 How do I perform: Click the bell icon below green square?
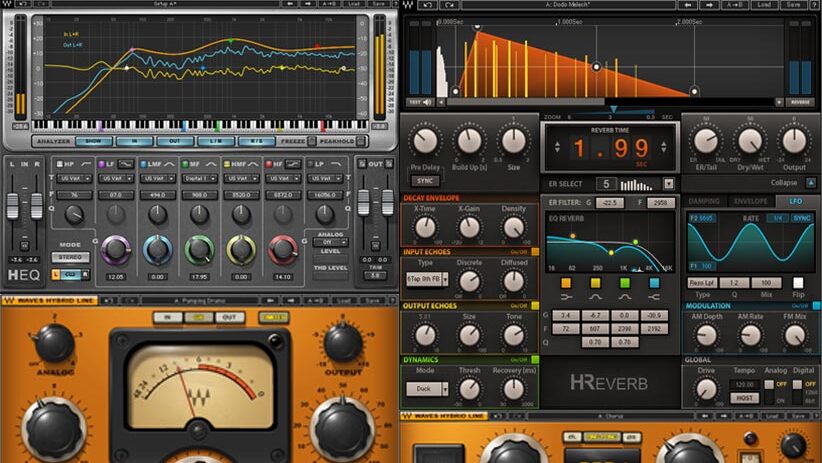click(x=625, y=297)
